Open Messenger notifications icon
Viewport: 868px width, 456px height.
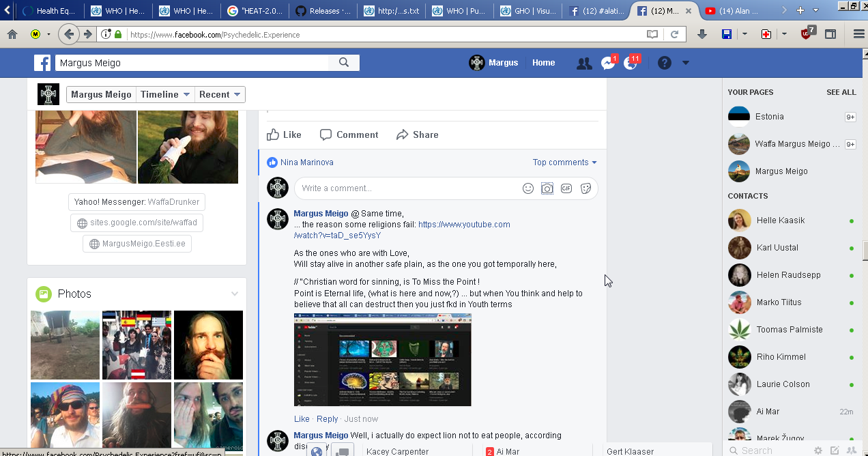(607, 63)
